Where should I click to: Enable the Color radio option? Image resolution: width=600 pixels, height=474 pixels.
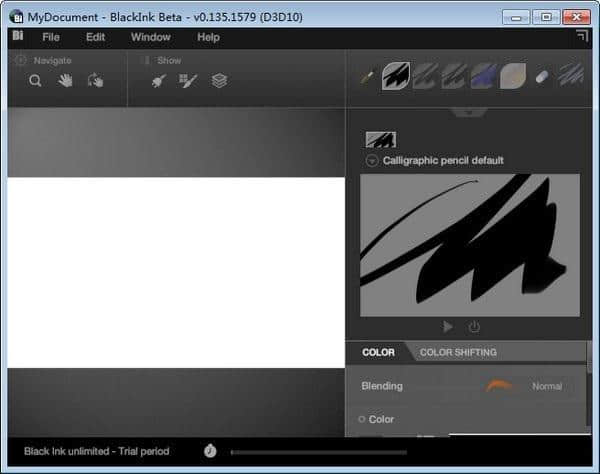[362, 419]
